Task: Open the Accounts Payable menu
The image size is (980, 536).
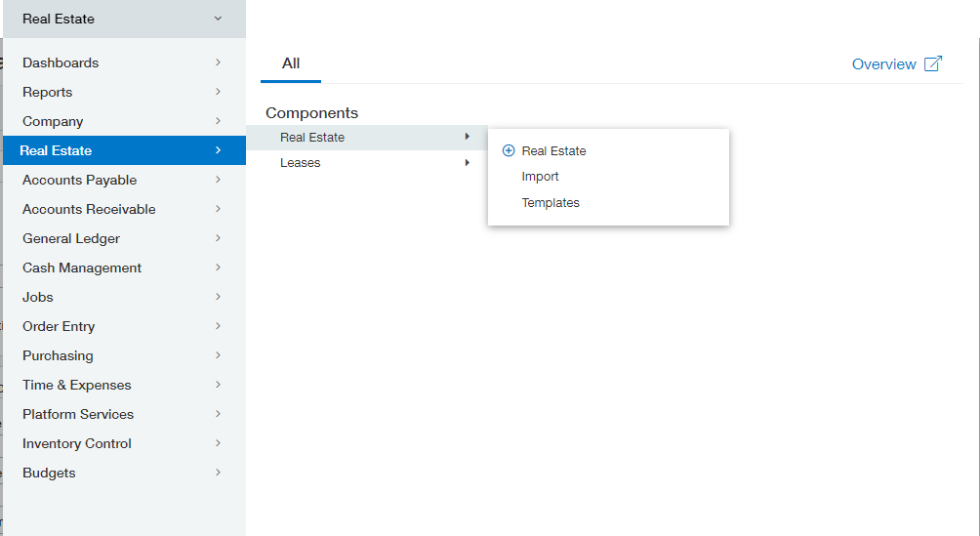Action: 124,180
